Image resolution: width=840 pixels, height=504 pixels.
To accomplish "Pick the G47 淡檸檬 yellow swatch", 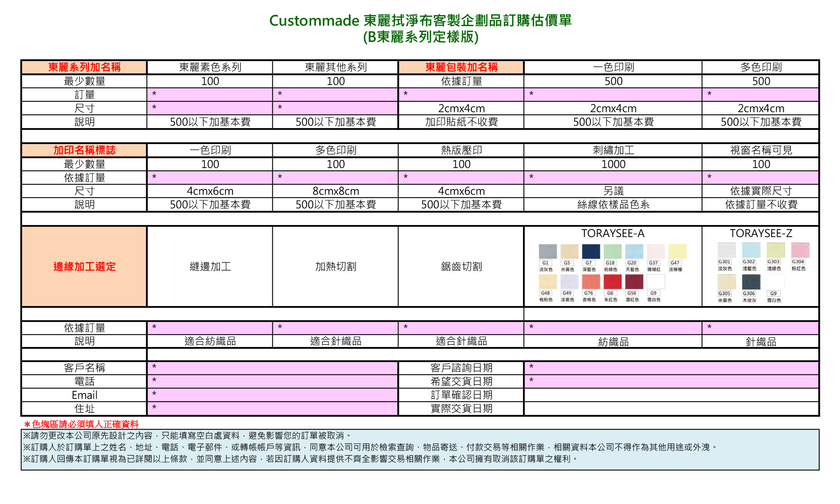I will click(678, 251).
